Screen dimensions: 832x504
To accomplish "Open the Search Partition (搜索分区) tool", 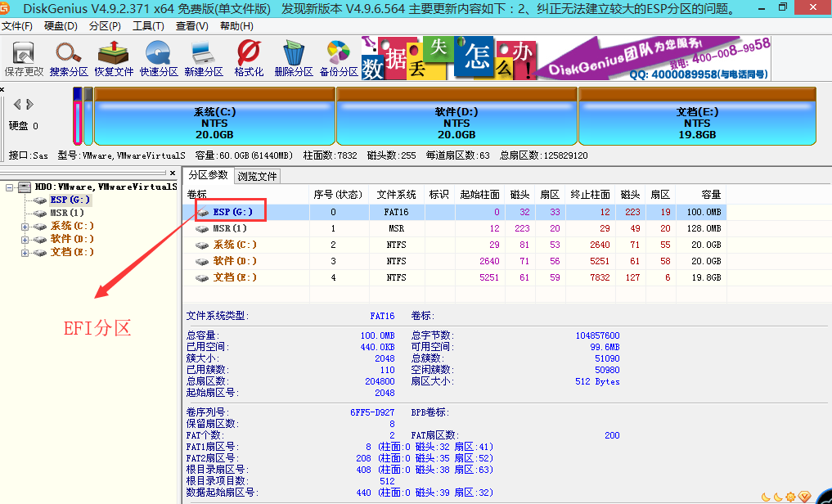I will (69, 58).
